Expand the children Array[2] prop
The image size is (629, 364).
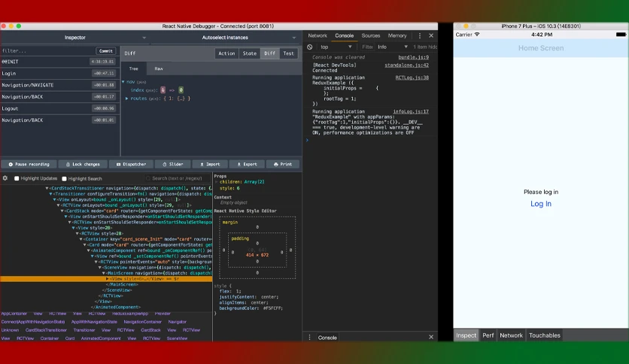[217, 182]
